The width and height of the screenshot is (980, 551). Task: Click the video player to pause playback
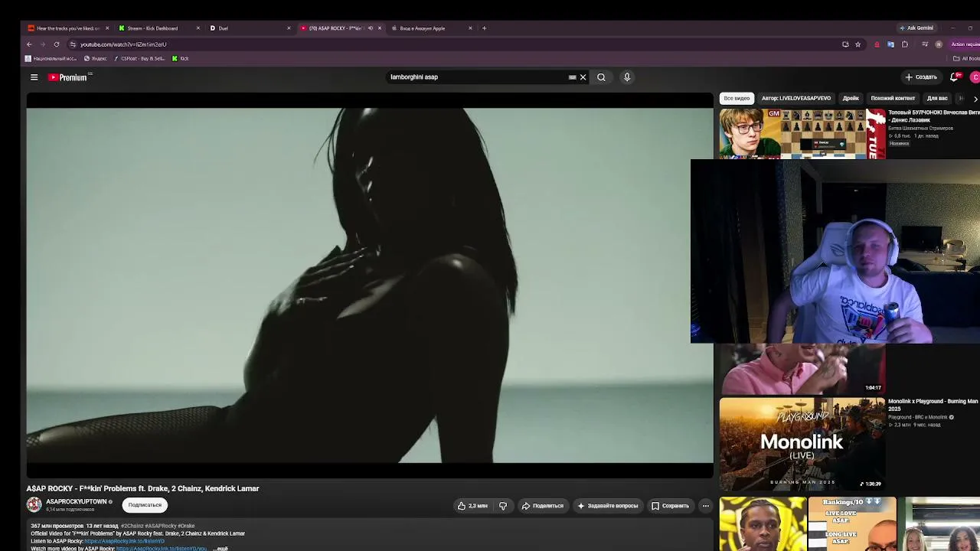pos(370,285)
